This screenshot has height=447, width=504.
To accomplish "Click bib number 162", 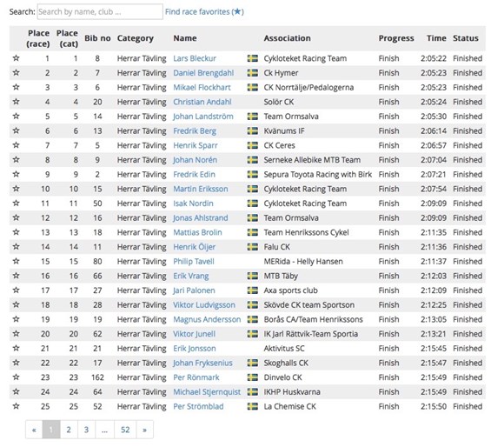I will pos(97,377).
